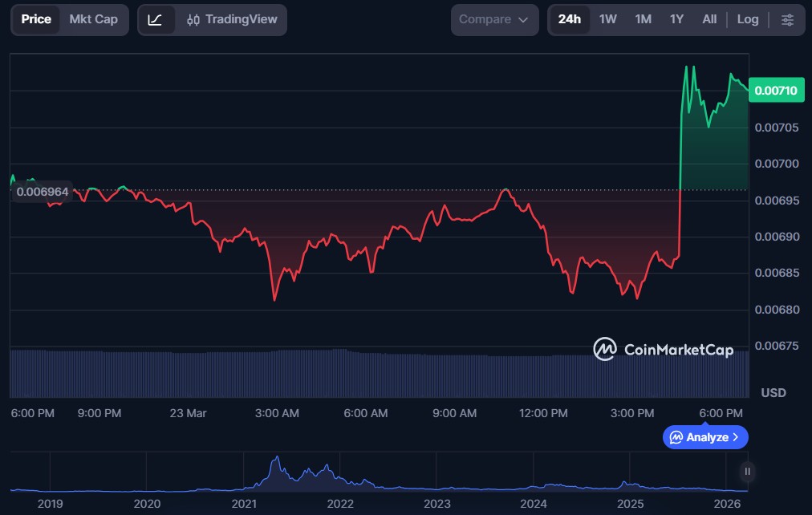
Task: Open TradingView candlestick chart mode
Action: tap(231, 19)
